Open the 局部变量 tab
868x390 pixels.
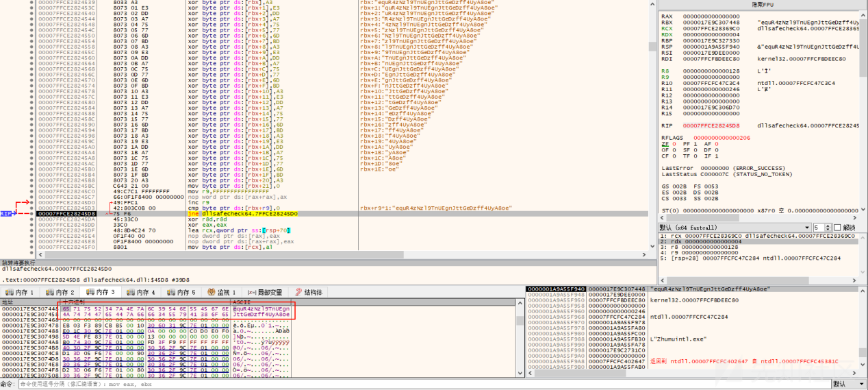click(264, 292)
